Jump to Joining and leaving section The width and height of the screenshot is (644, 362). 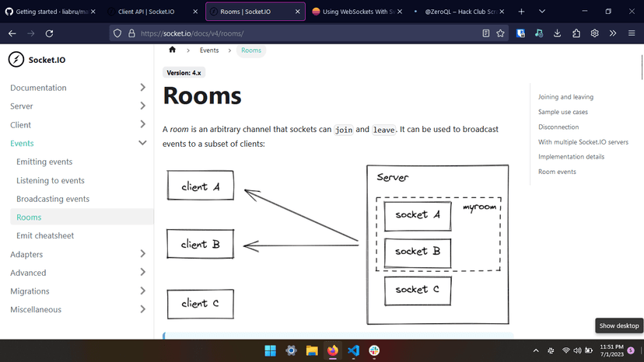[x=565, y=97]
